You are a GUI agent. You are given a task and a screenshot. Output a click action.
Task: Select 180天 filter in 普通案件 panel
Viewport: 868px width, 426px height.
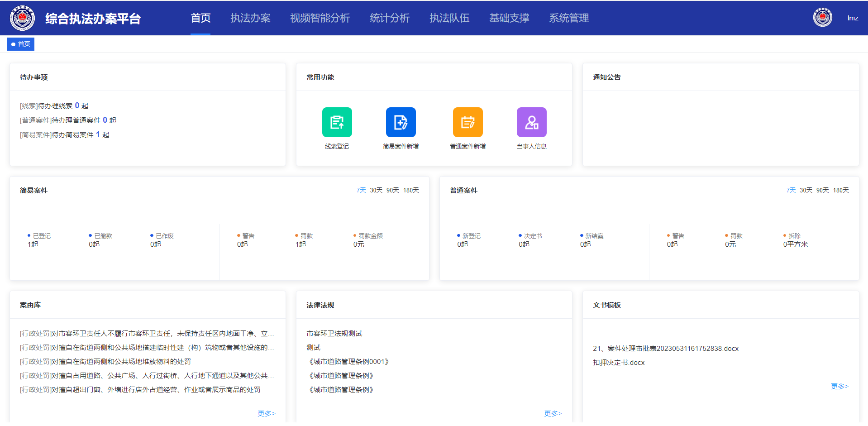[x=840, y=191]
